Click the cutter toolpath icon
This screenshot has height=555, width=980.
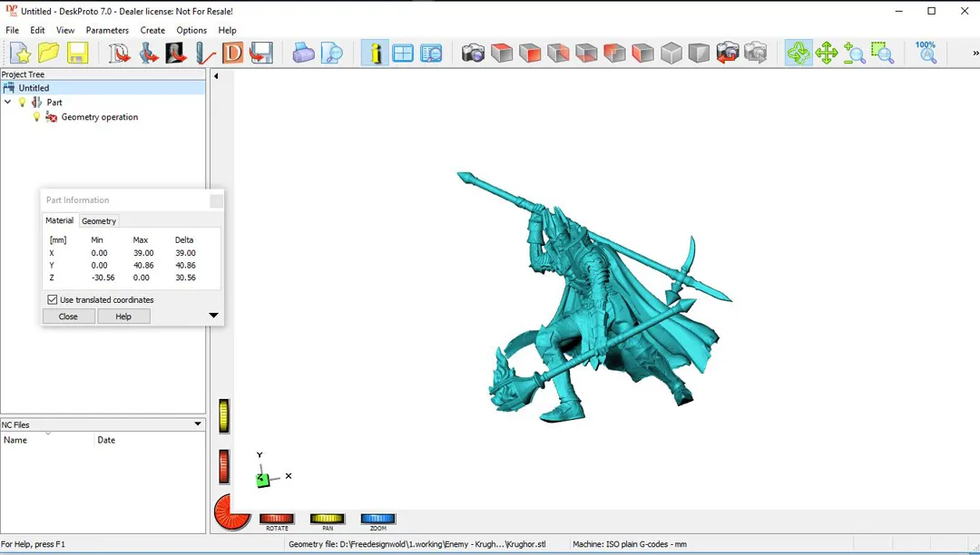click(x=204, y=54)
